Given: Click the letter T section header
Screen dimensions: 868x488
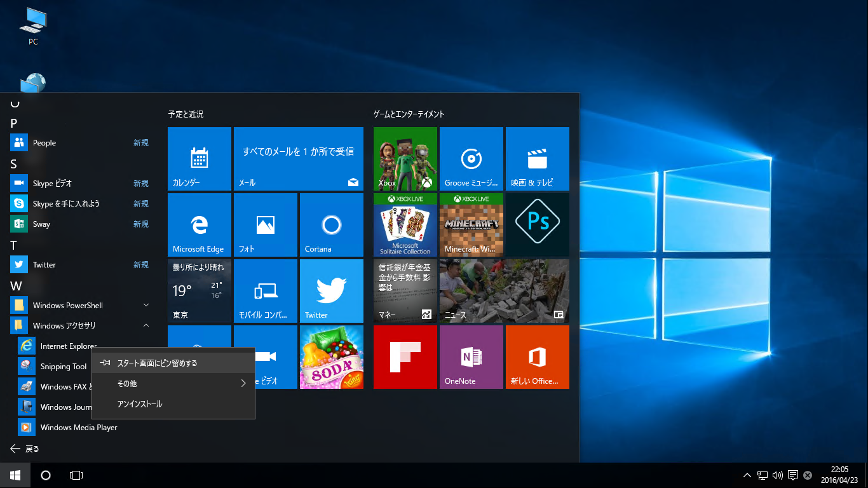Looking at the screenshot, I should [14, 245].
